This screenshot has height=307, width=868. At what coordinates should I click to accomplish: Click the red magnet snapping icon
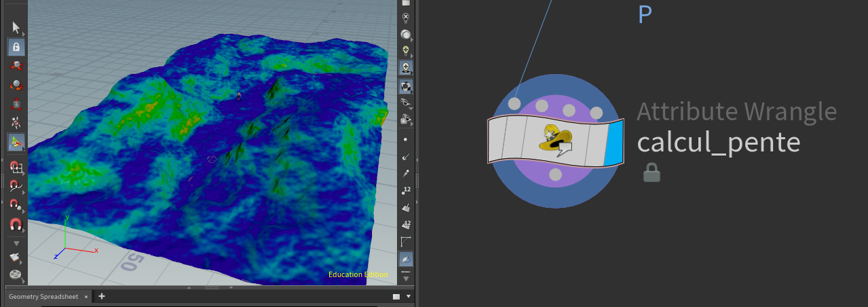click(x=16, y=223)
